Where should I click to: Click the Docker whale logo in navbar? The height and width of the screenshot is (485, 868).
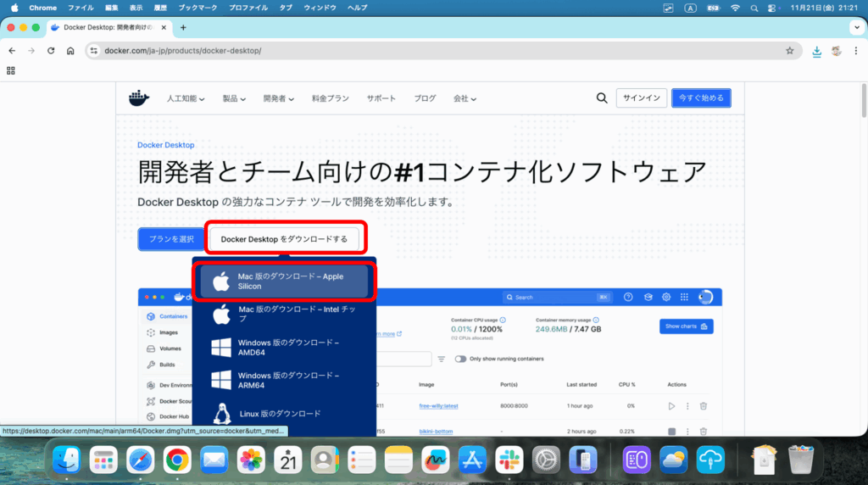138,98
